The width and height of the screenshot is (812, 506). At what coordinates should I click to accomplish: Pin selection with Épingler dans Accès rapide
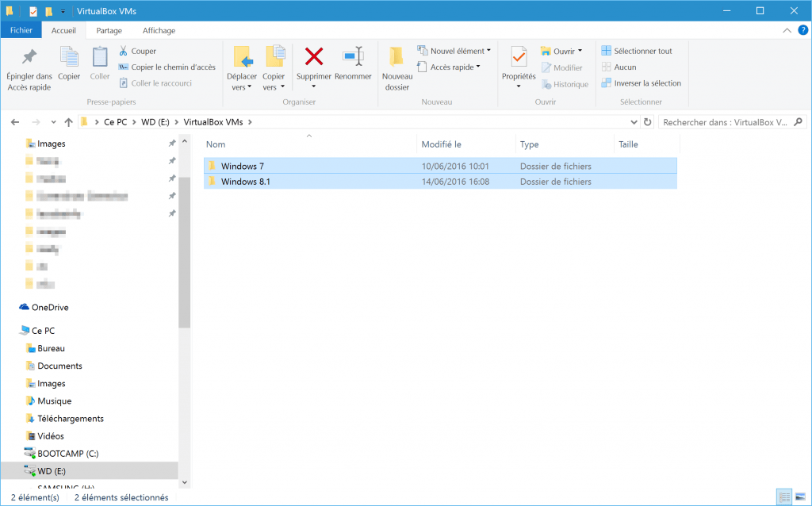(29, 70)
